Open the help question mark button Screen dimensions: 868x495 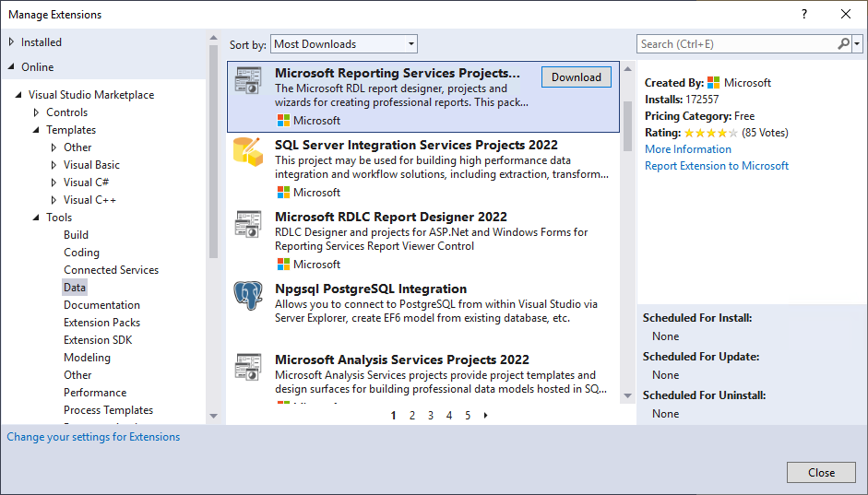pyautogui.click(x=804, y=15)
